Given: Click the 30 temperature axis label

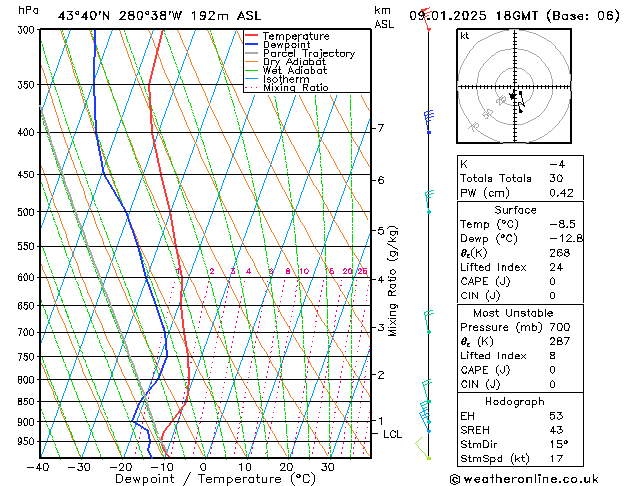Looking at the screenshot, I should pyautogui.click(x=328, y=467).
